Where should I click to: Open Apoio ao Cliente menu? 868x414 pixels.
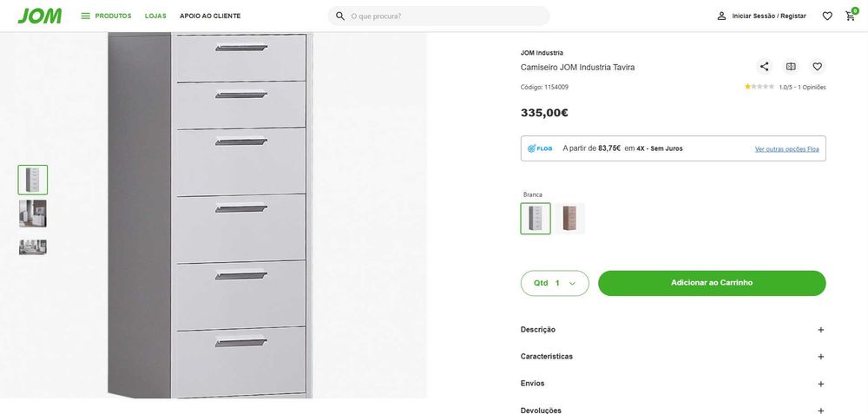210,16
